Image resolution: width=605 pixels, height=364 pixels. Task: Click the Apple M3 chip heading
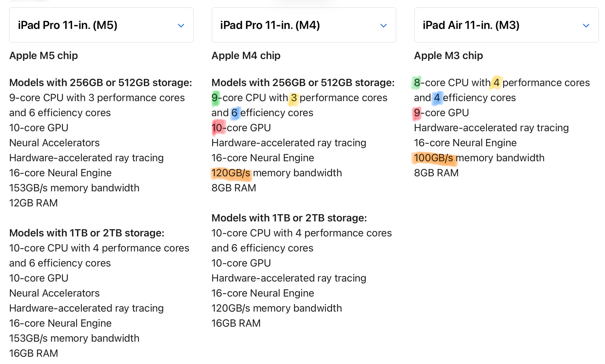(448, 55)
